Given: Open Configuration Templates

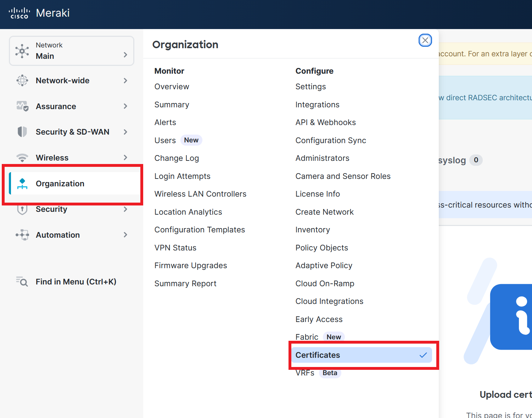Looking at the screenshot, I should (200, 230).
